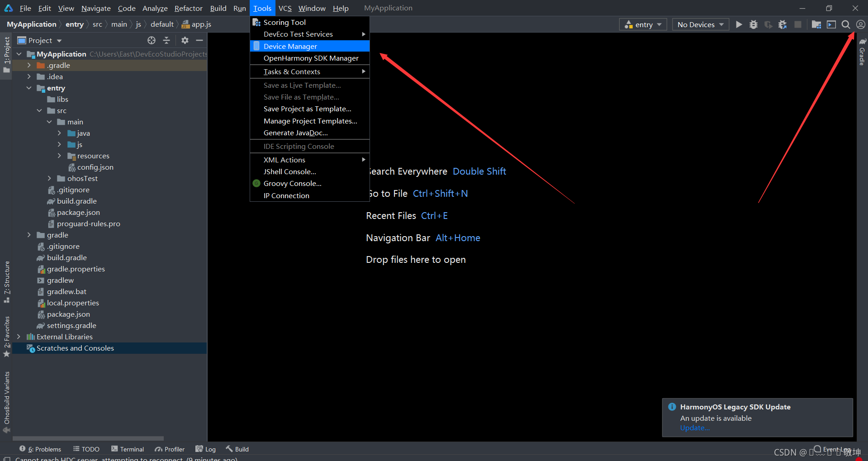Toggle the Favorites side tab
The image size is (868, 461).
[x=6, y=337]
